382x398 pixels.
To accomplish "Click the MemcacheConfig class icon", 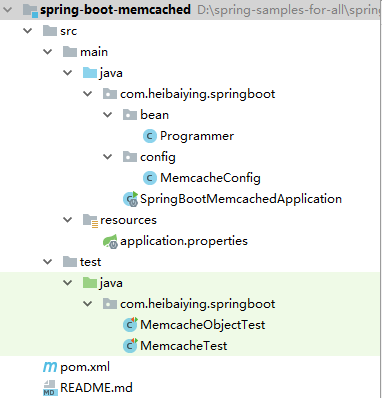I will click(150, 178).
